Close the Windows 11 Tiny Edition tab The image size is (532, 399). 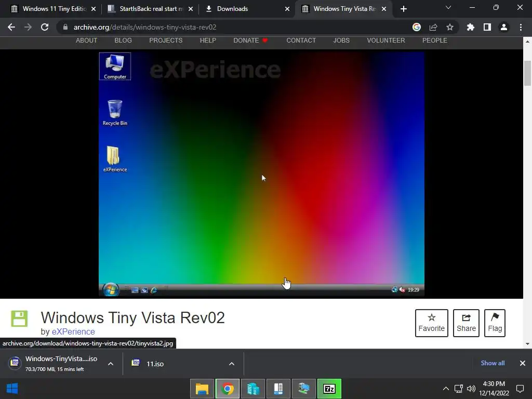pyautogui.click(x=94, y=9)
